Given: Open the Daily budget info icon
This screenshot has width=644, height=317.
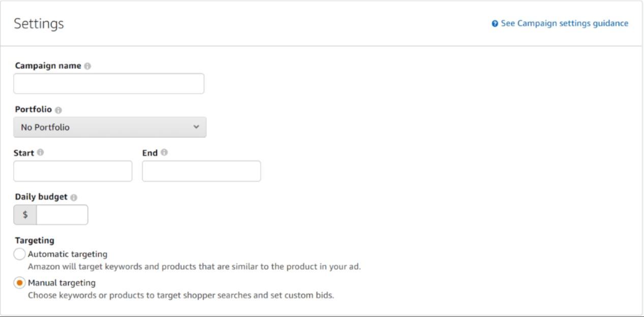Looking at the screenshot, I should (x=74, y=197).
